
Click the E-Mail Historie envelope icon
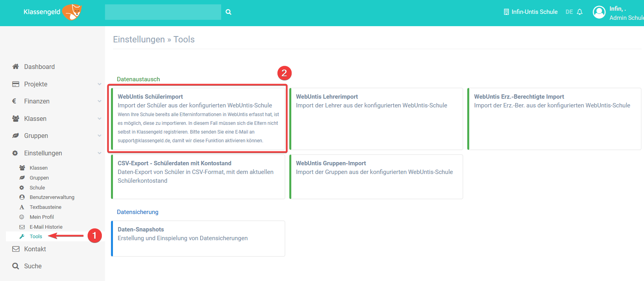[22, 227]
